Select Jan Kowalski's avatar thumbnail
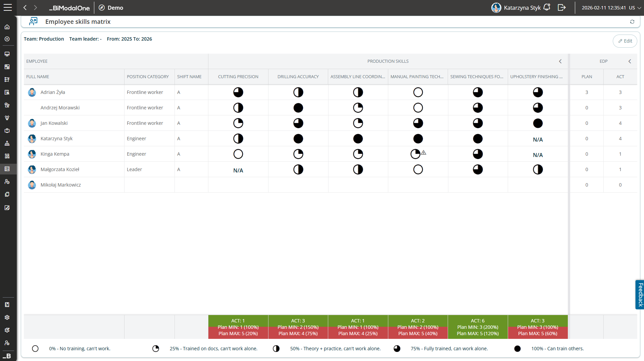Screen dimensions: 644x361 click(32, 123)
